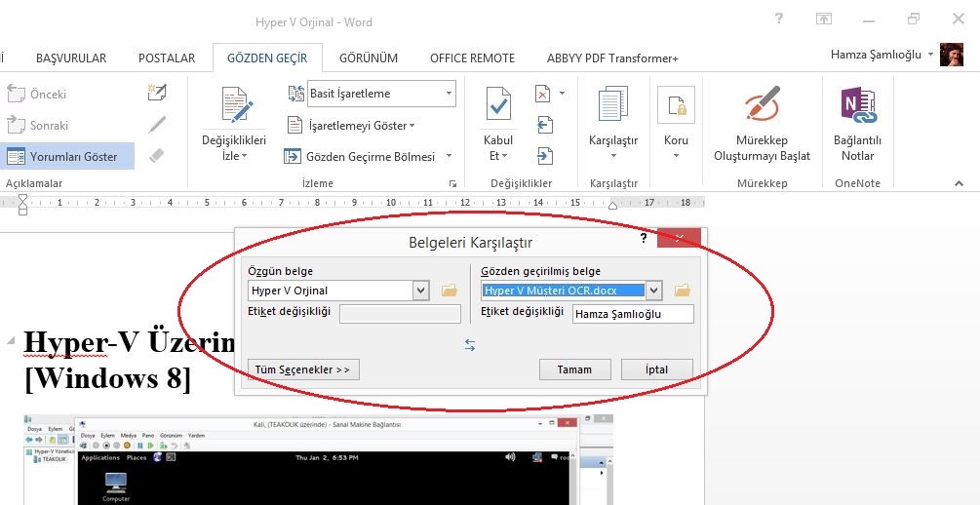The width and height of the screenshot is (980, 505).
Task: Click the Değişiklikleri İzle track changes icon
Action: pyautogui.click(x=237, y=104)
